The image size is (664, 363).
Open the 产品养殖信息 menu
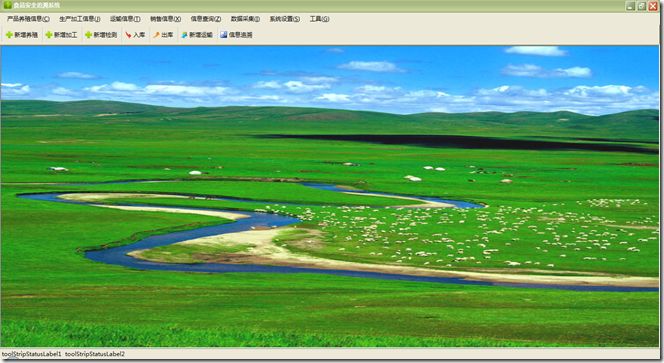click(28, 19)
